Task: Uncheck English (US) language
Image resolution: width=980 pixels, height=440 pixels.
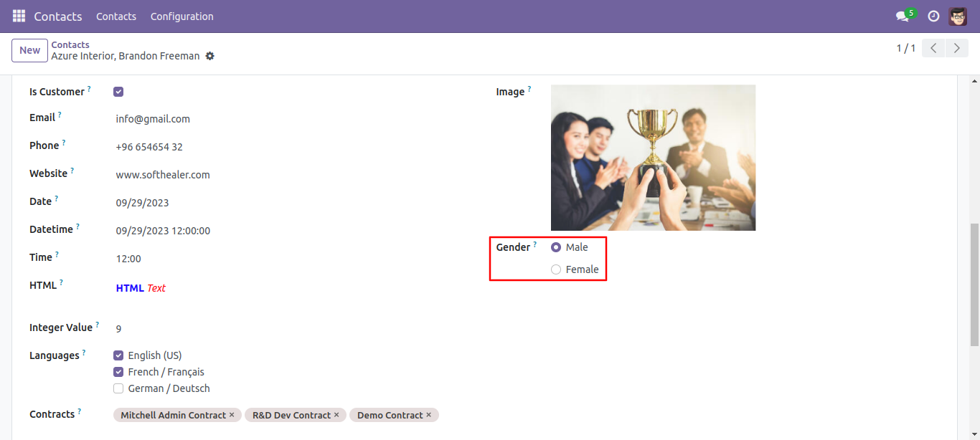Action: 118,355
